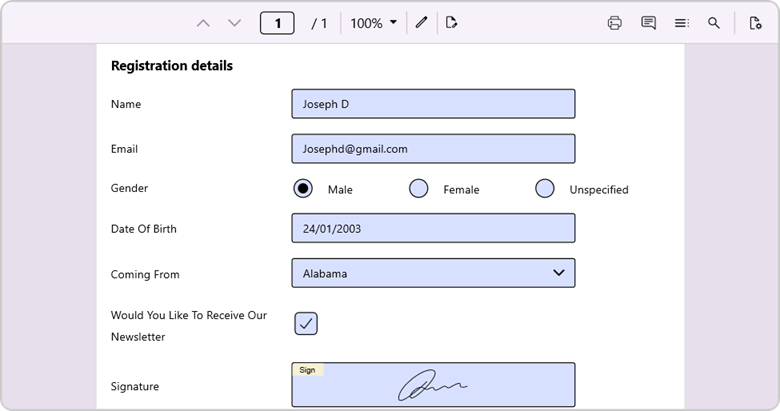Go to next page arrow

coord(234,23)
